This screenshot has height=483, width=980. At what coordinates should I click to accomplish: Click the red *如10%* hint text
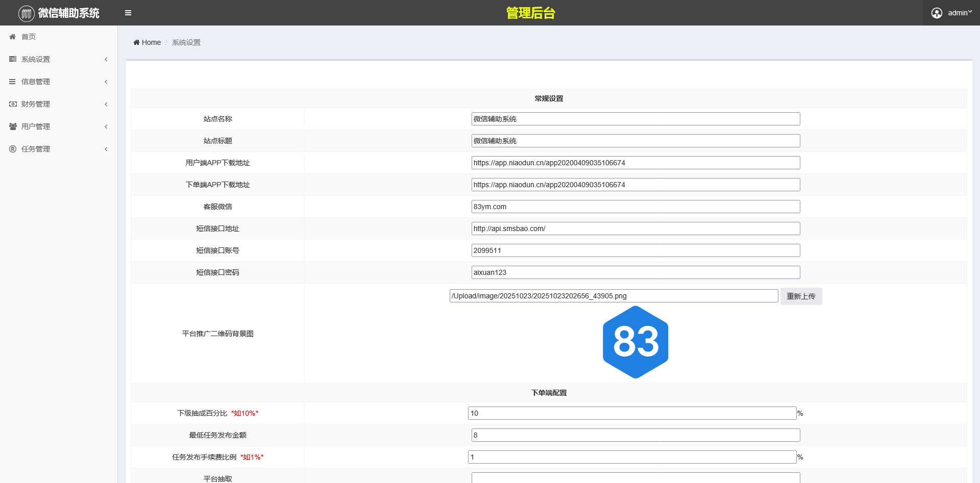(x=245, y=413)
